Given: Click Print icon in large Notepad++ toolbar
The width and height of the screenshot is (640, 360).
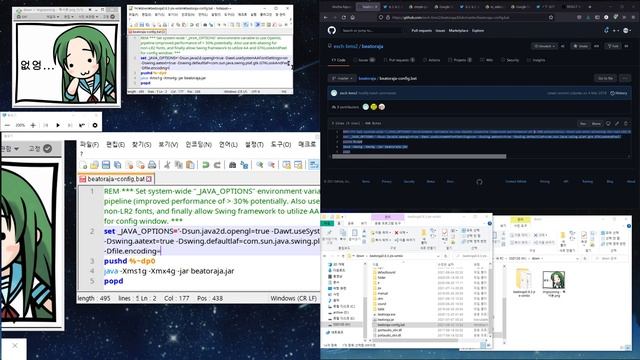Looking at the screenshot, I should (x=152, y=165).
